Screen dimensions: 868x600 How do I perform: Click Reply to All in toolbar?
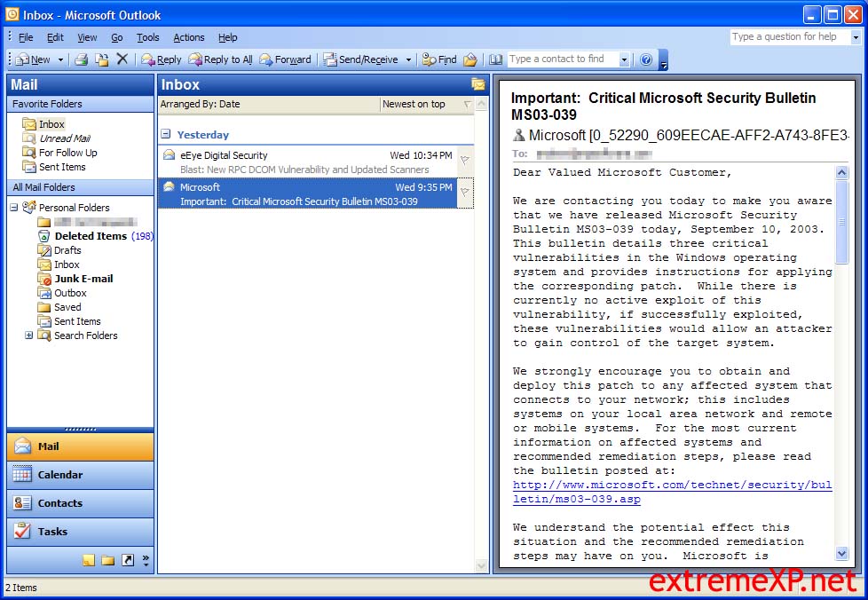(220, 59)
